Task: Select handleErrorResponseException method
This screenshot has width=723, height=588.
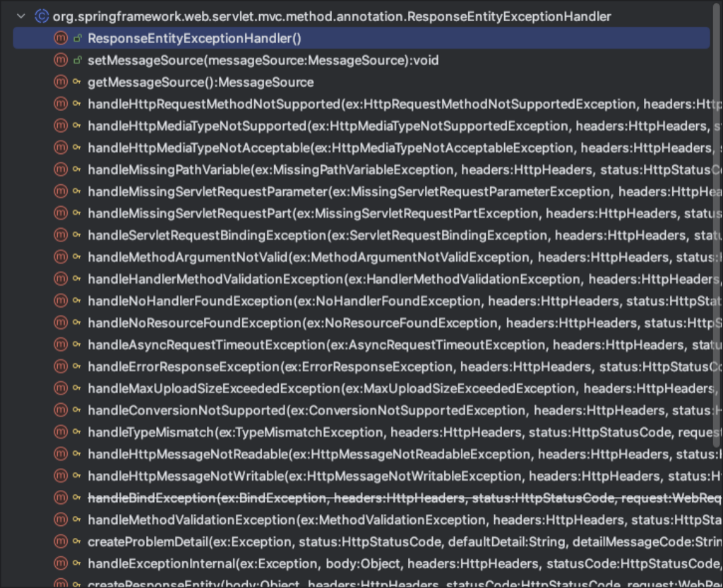Action: [x=361, y=366]
